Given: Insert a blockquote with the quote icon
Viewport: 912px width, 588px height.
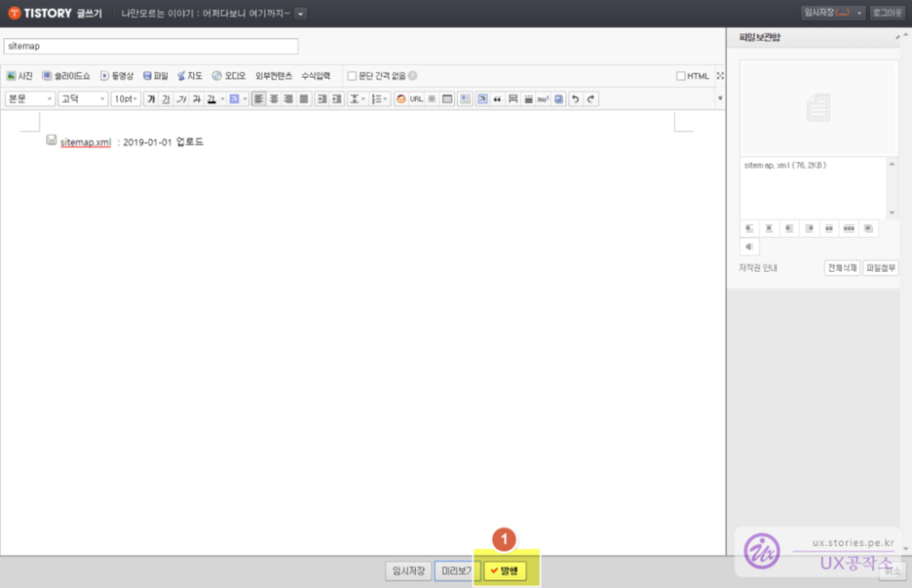Looking at the screenshot, I should coord(498,99).
